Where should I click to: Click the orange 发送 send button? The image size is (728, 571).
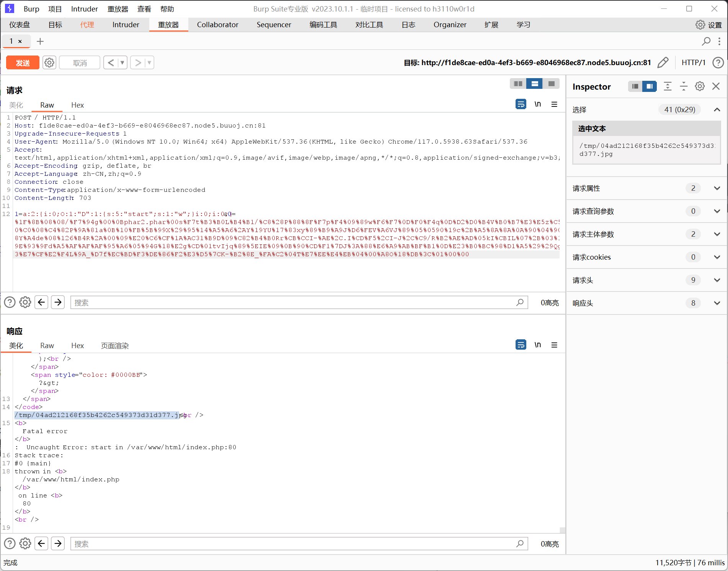coord(23,63)
